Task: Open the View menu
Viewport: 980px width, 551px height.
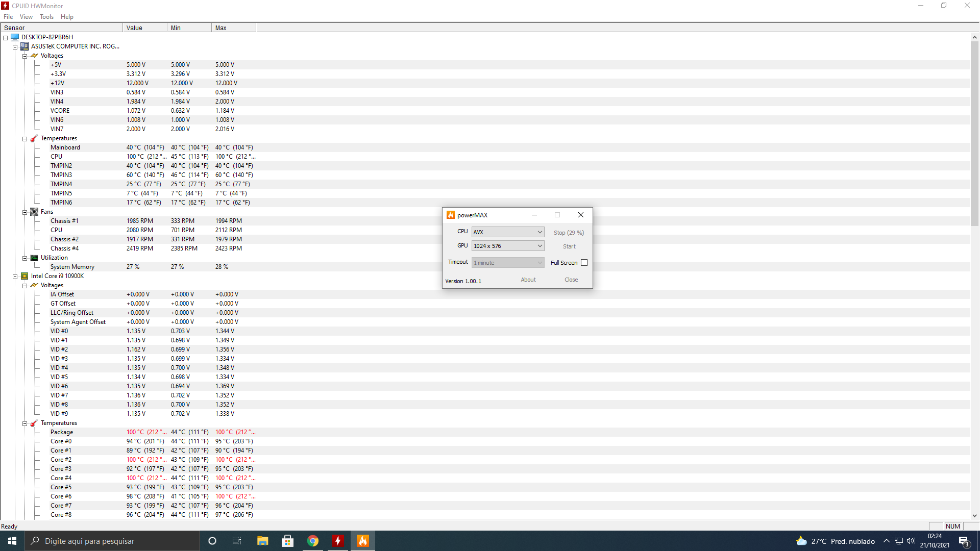Action: (x=26, y=17)
